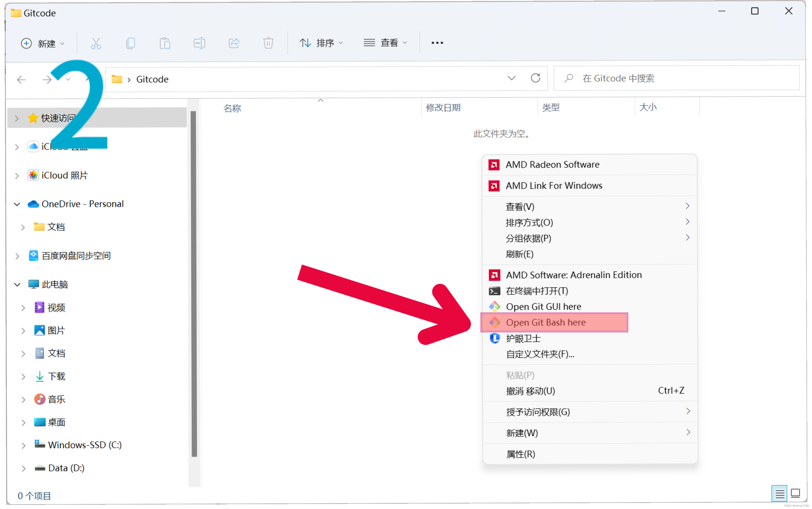The width and height of the screenshot is (812, 509).
Task: Click 属性(R) in the context menu
Action: click(x=521, y=454)
